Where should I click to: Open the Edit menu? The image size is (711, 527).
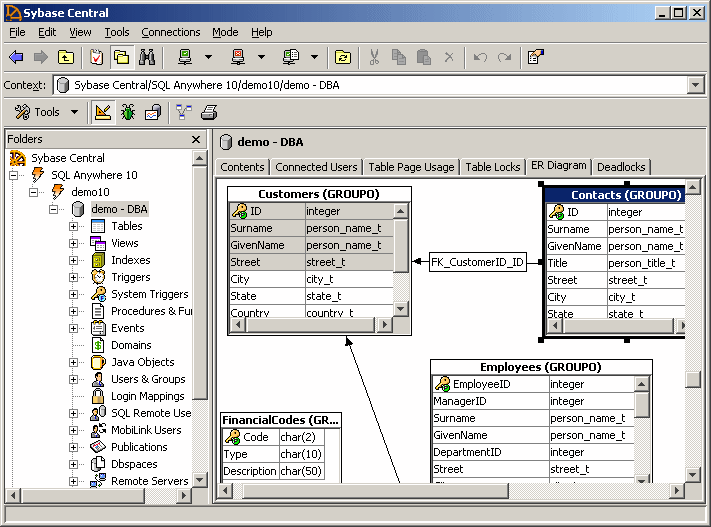(47, 32)
